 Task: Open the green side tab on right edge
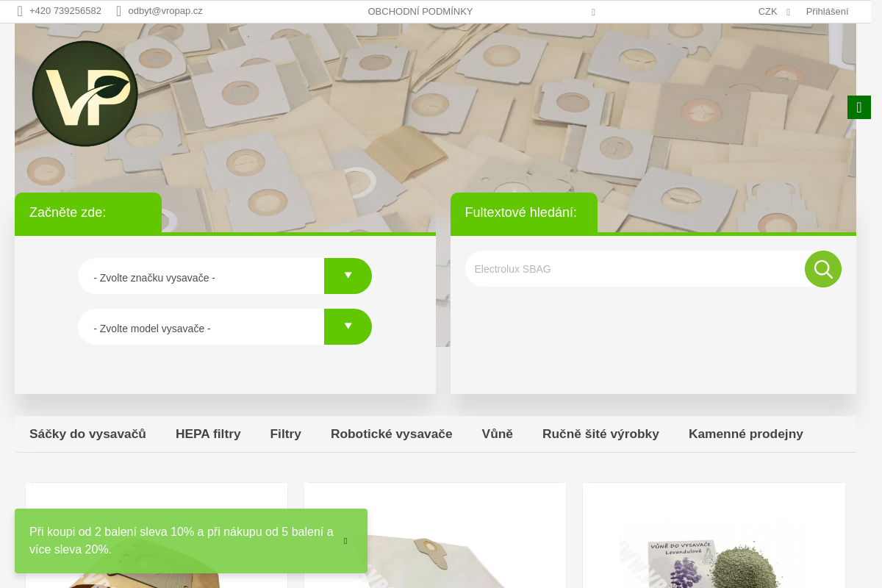858,107
